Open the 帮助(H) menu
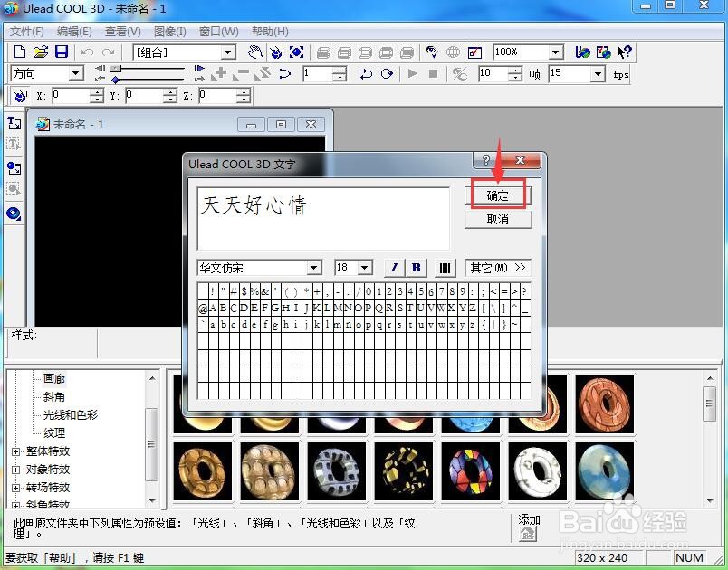The width and height of the screenshot is (728, 570). click(270, 32)
